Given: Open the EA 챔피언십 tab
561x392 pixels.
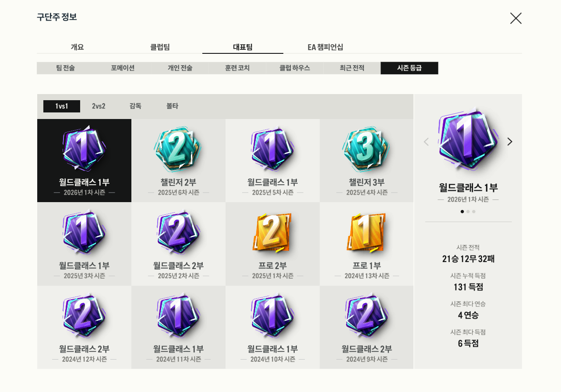Looking at the screenshot, I should [325, 47].
